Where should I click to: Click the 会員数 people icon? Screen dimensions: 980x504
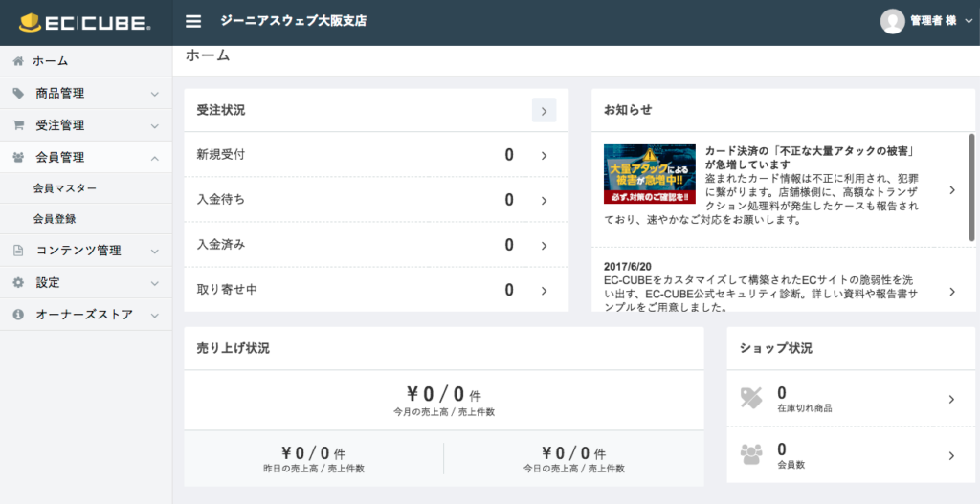tap(752, 454)
